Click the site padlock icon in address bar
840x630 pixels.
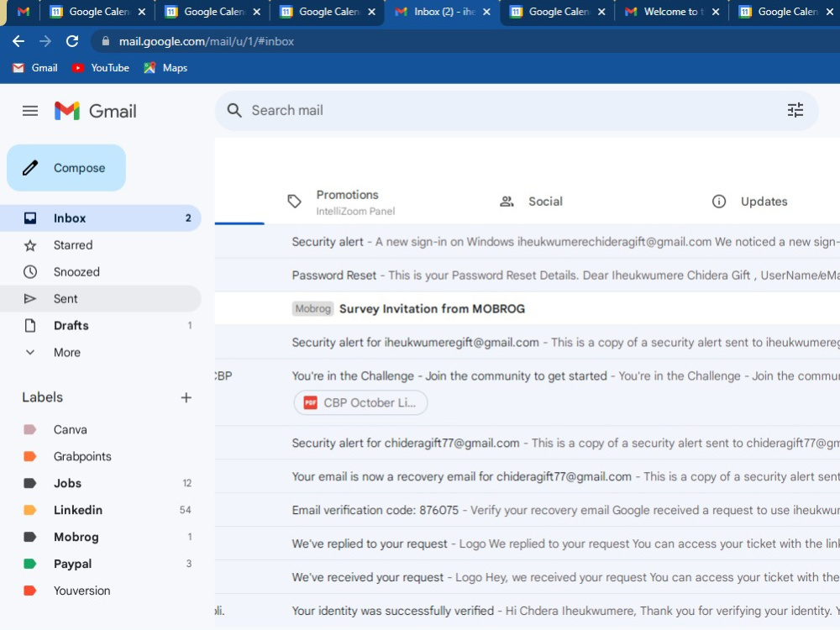click(x=106, y=41)
